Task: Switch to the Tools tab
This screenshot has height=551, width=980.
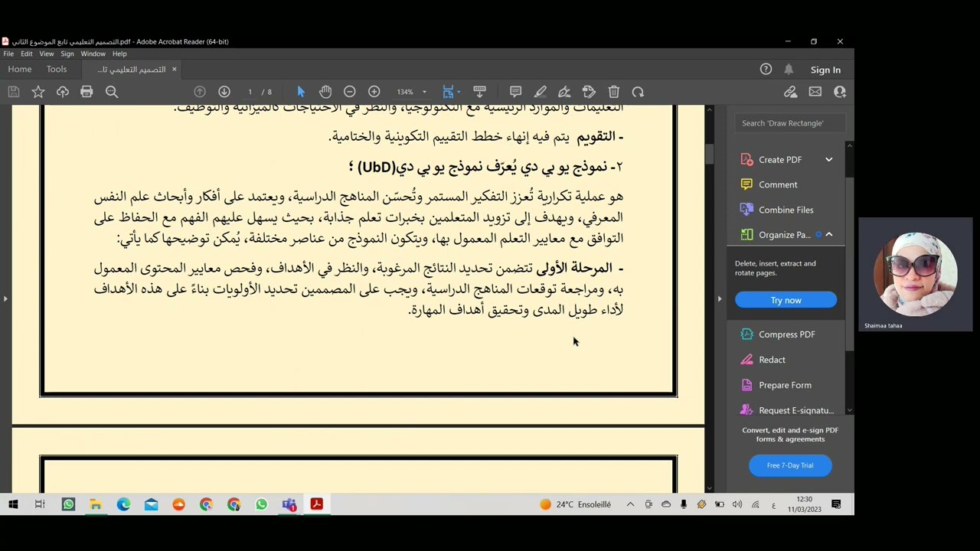Action: 57,69
